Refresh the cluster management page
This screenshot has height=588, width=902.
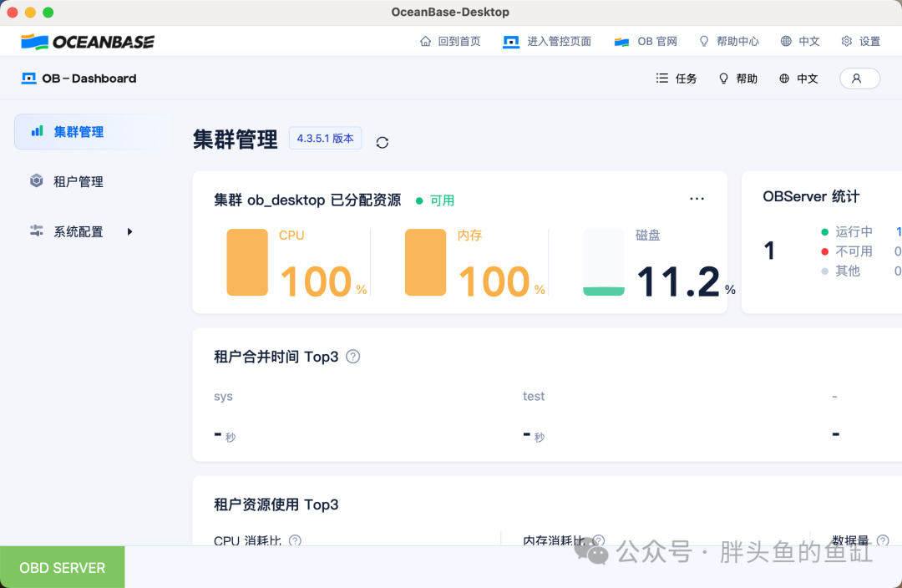coord(382,142)
